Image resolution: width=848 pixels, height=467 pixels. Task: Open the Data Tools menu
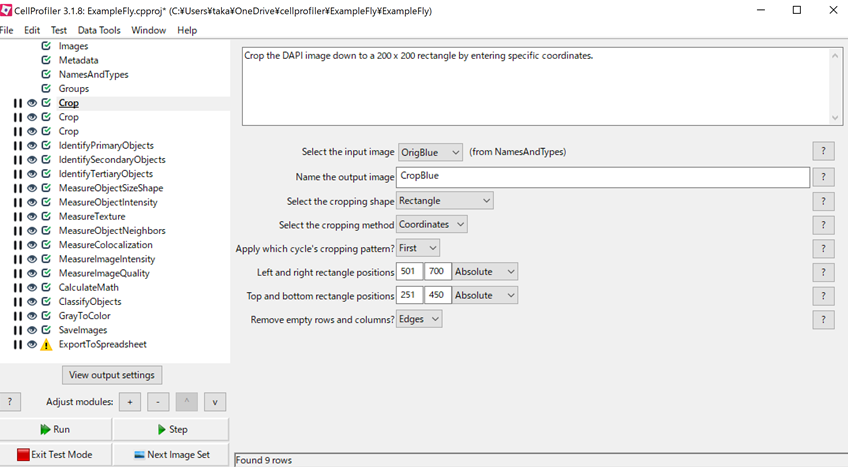tap(99, 30)
